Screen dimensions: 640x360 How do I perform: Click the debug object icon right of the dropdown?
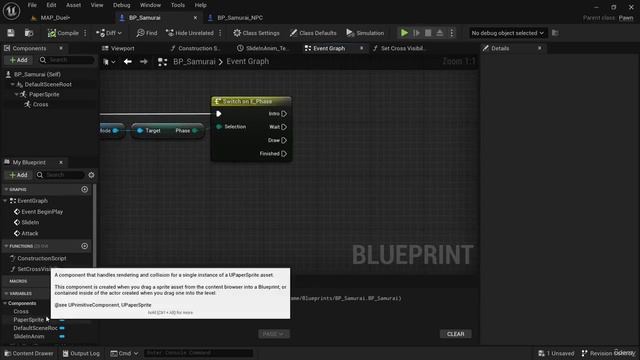[555, 33]
